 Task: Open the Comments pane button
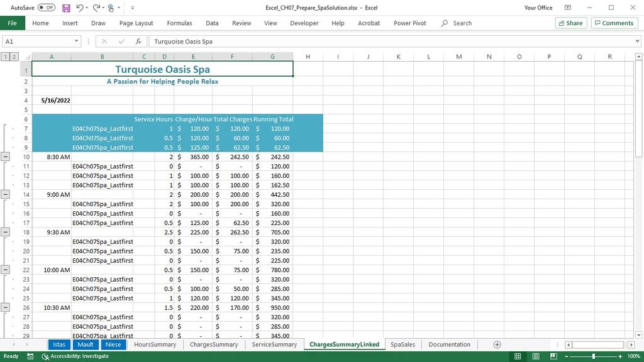(x=614, y=23)
